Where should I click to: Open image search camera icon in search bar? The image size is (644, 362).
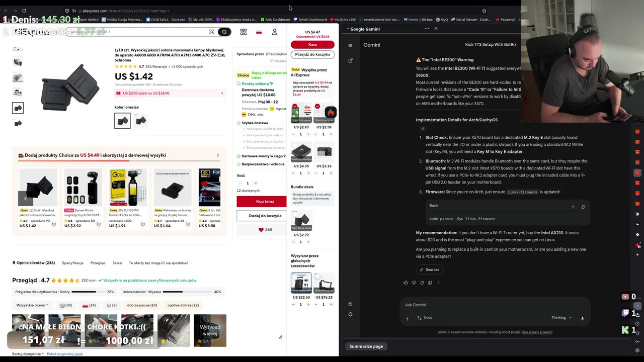pyautogui.click(x=212, y=32)
